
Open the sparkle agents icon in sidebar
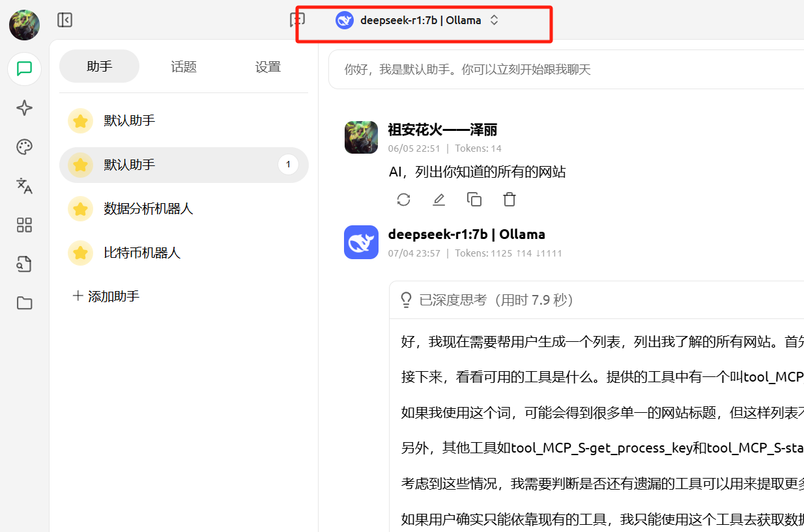tap(25, 108)
